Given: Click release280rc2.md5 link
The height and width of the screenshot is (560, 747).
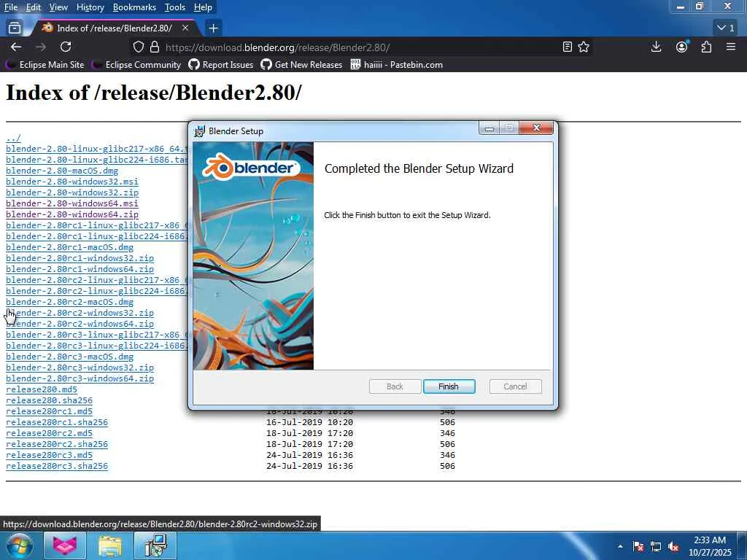Looking at the screenshot, I should click(x=49, y=433).
